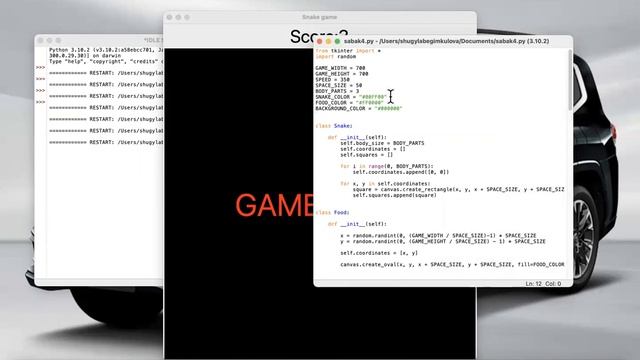Click the bottom RESTART line in Shell

pyautogui.click(x=106, y=142)
